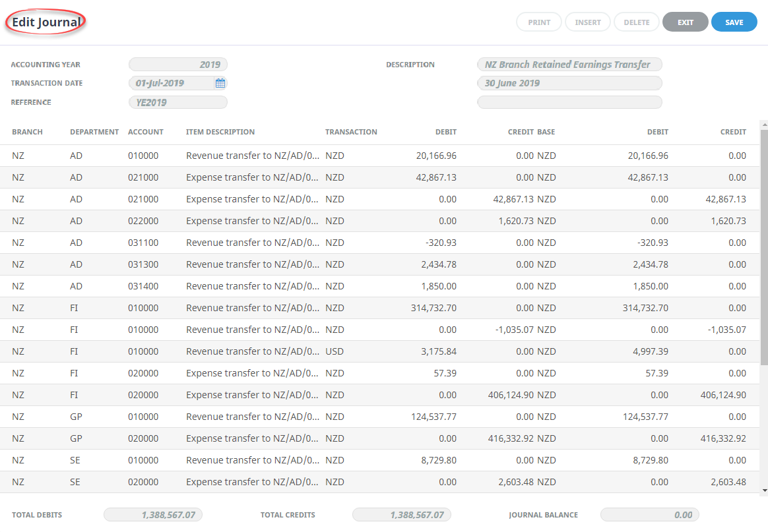Click base debit amount 4,997.39
Viewport: 768px width, 532px height.
pos(651,351)
